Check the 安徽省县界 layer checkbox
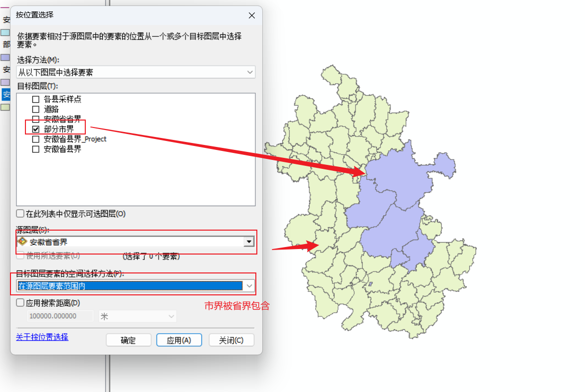Image resolution: width=585 pixels, height=392 pixels. pos(36,149)
